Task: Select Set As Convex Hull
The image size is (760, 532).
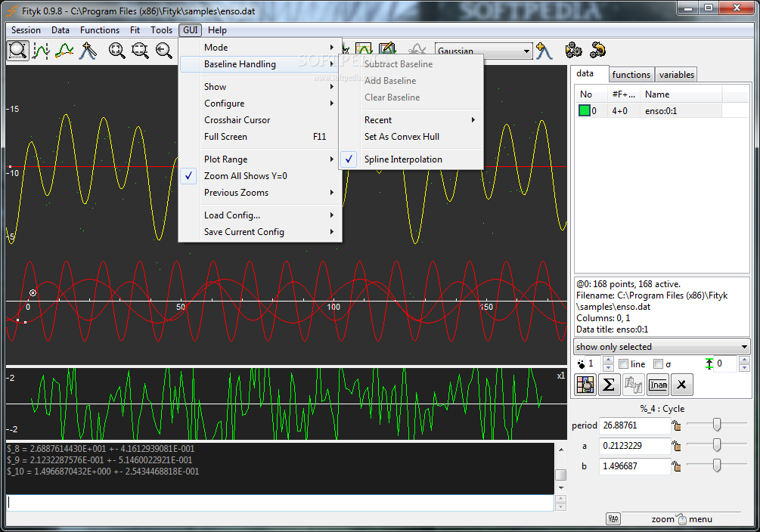Action: [x=411, y=137]
